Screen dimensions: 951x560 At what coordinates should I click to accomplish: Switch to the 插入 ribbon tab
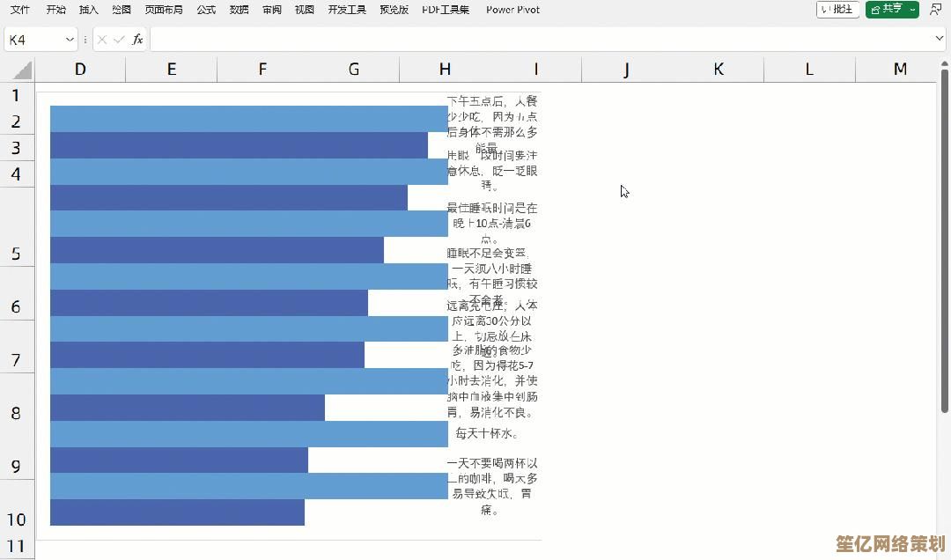click(x=89, y=10)
